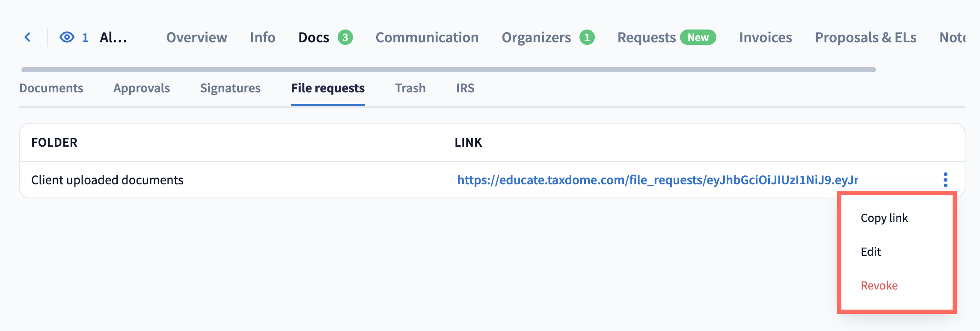Open the Invoices tab
Screen dimensions: 980x331
pyautogui.click(x=765, y=37)
